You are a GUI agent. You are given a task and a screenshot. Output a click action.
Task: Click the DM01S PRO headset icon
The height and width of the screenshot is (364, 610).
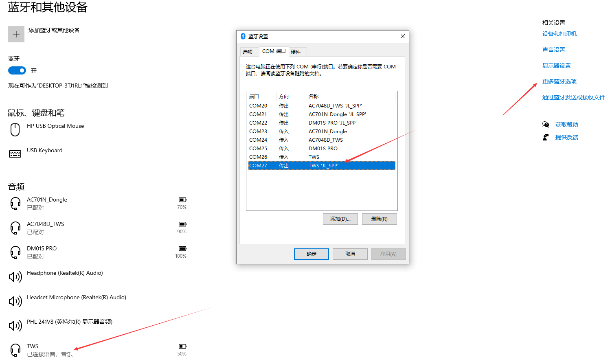coord(15,252)
